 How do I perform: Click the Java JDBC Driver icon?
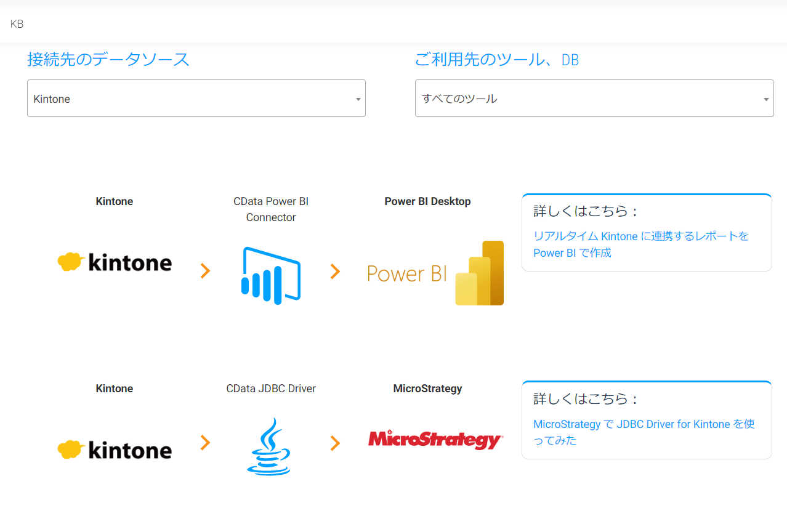click(x=269, y=446)
